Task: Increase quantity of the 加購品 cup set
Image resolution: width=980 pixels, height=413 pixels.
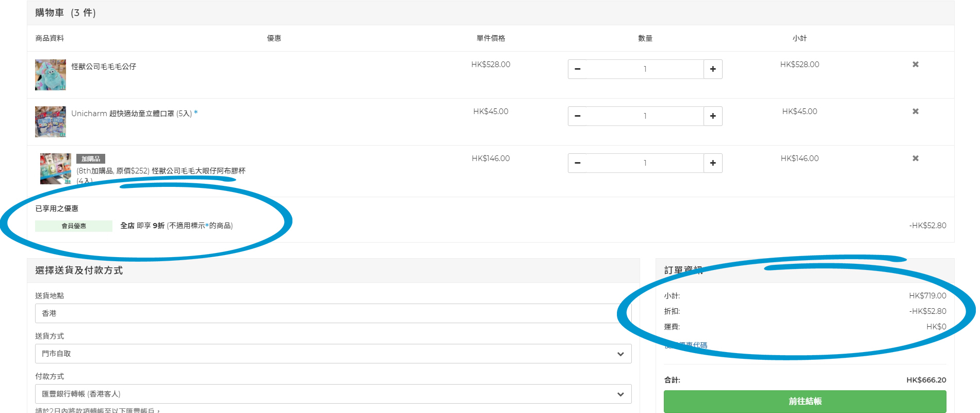Action: (712, 163)
